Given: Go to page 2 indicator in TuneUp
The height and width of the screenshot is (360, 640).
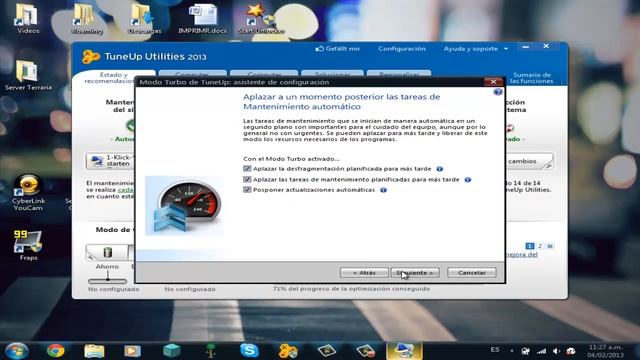Looking at the screenshot, I should click(x=540, y=246).
